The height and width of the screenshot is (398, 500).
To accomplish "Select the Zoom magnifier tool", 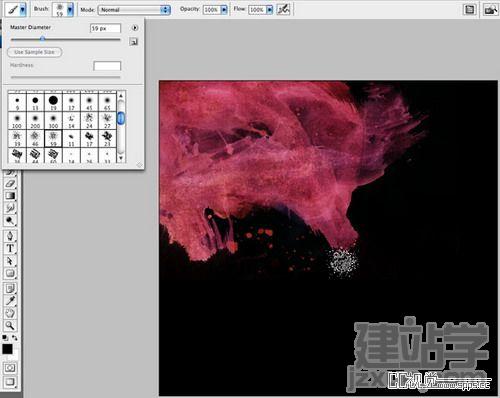I will [10, 326].
